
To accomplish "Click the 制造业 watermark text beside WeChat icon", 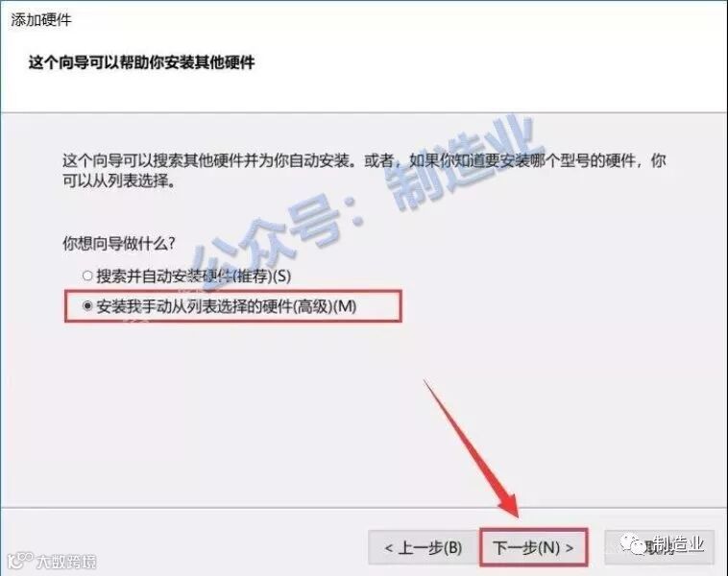I will (x=678, y=542).
